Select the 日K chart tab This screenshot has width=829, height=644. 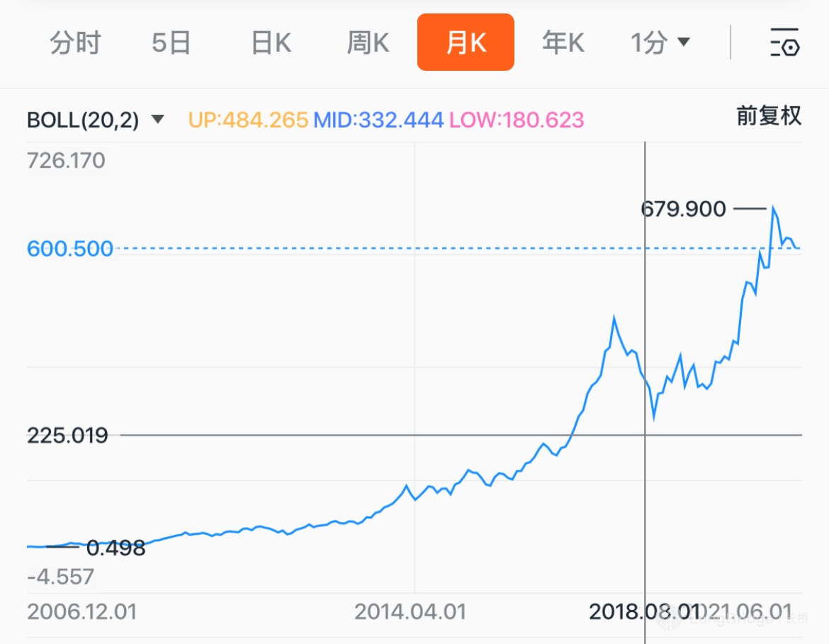coord(271,43)
